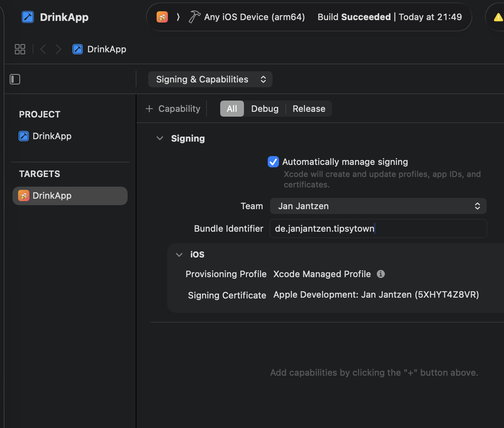Click the yellow warning triangle icon
The height and width of the screenshot is (428, 504).
point(498,17)
